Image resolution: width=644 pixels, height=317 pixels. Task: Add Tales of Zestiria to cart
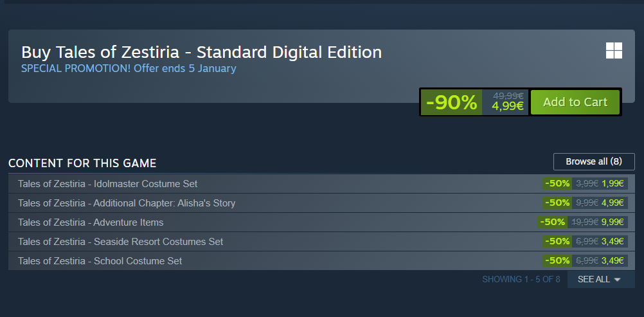575,102
